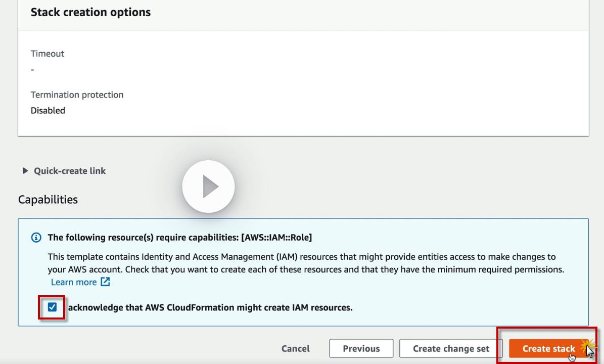Viewport: 604px width, 364px height.
Task: Click the Create change set button
Action: pos(451,348)
